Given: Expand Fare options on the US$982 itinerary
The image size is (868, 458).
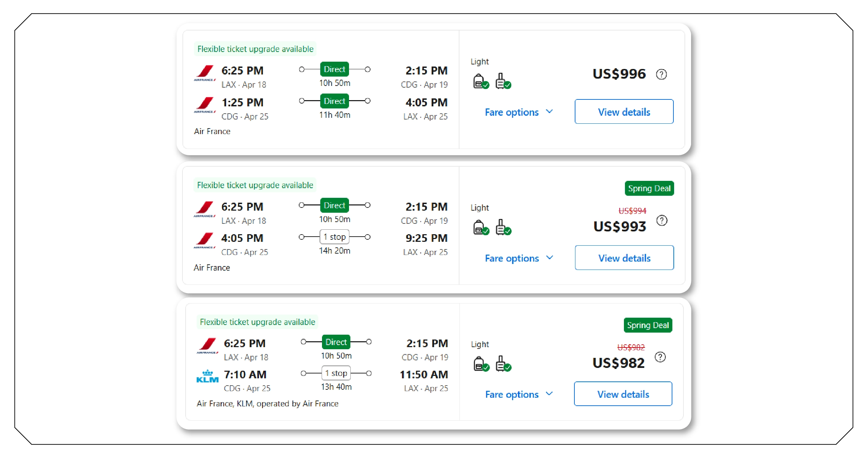Looking at the screenshot, I should (519, 394).
